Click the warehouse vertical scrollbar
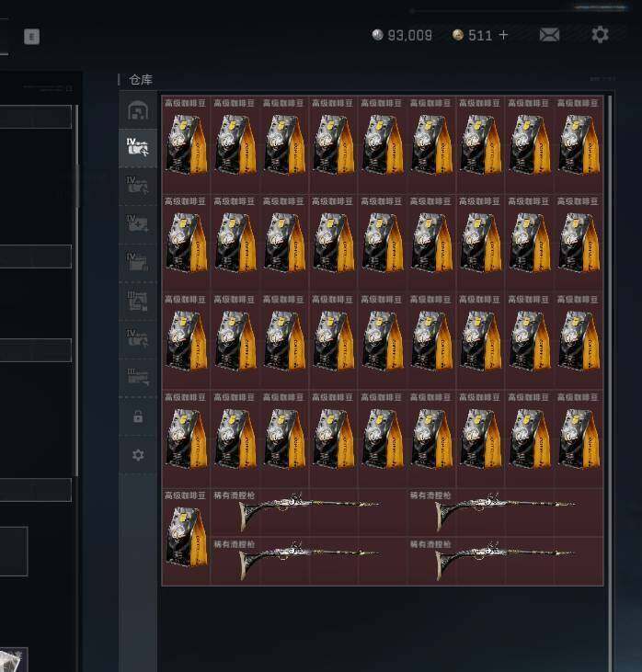The image size is (642, 672). 610,382
